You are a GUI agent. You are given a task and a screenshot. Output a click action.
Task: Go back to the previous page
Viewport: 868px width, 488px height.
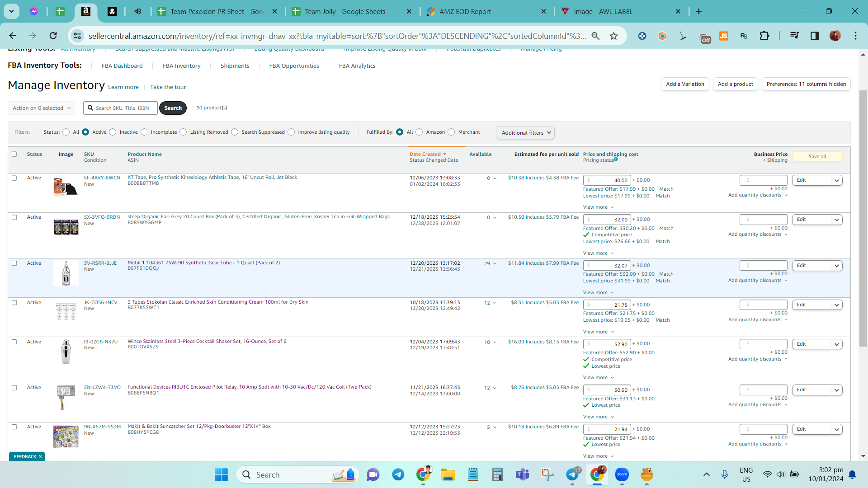point(13,36)
